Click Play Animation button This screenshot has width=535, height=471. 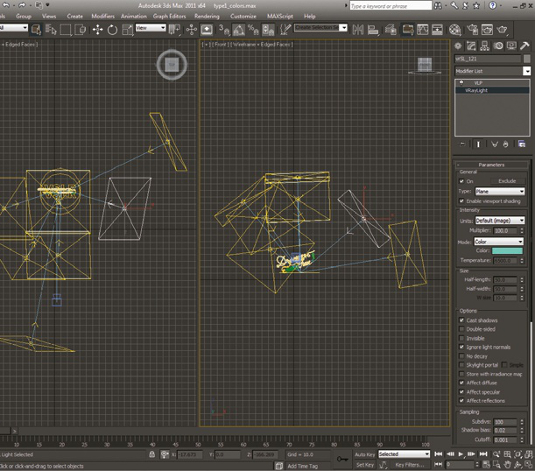(x=461, y=454)
